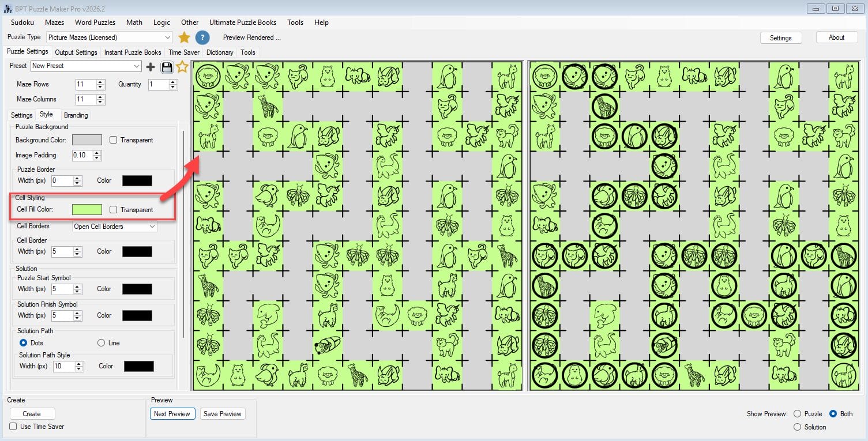Click the gold star favorite icon beside Puzzle Type
The image size is (868, 441).
[184, 37]
